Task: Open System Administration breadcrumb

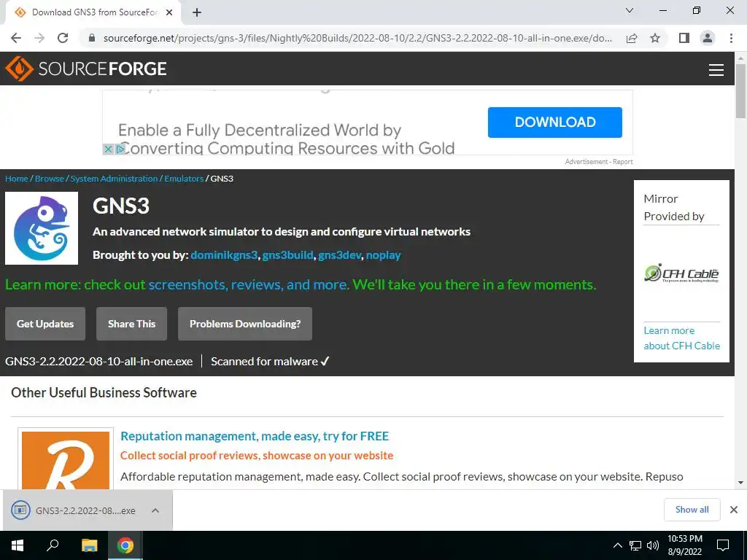Action: click(114, 179)
